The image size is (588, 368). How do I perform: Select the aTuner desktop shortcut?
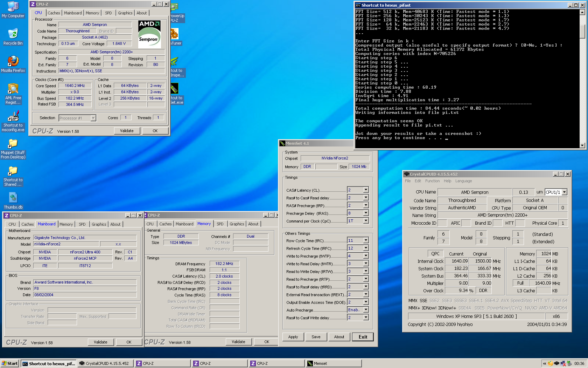pos(176,37)
